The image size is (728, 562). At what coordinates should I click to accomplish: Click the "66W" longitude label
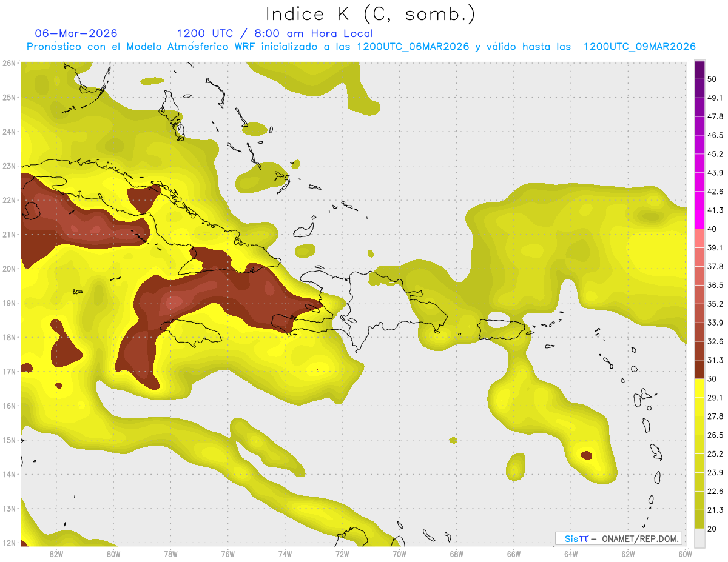point(513,554)
